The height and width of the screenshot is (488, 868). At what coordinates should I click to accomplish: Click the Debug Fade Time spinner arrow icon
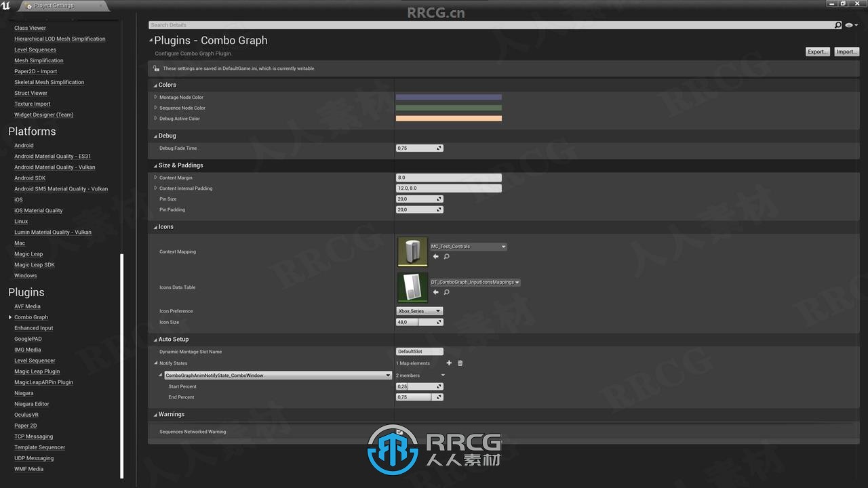(439, 148)
